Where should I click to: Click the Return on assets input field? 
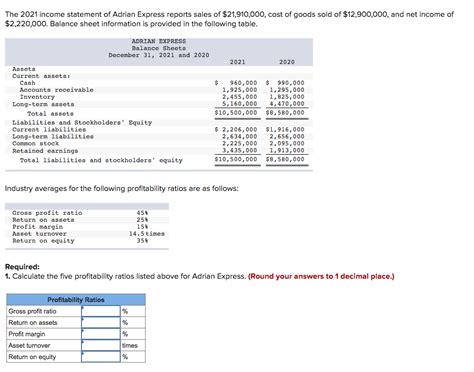tap(101, 322)
